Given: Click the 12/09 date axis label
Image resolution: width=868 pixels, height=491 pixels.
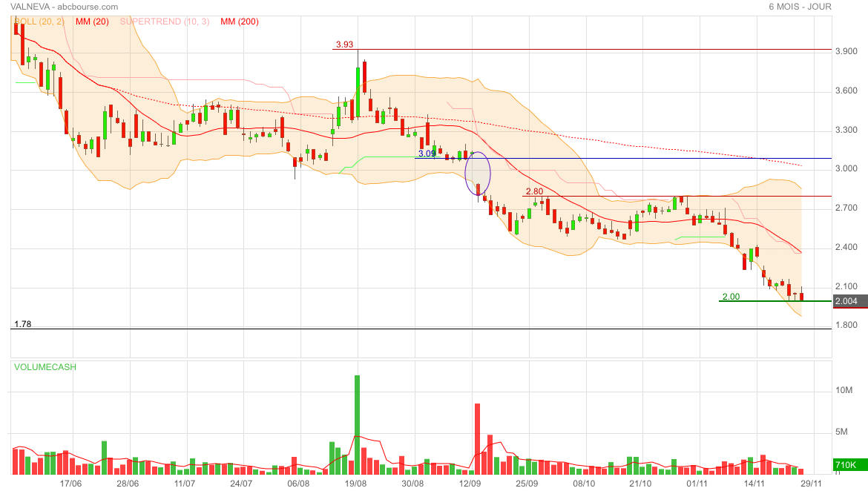Looking at the screenshot, I should [x=470, y=484].
